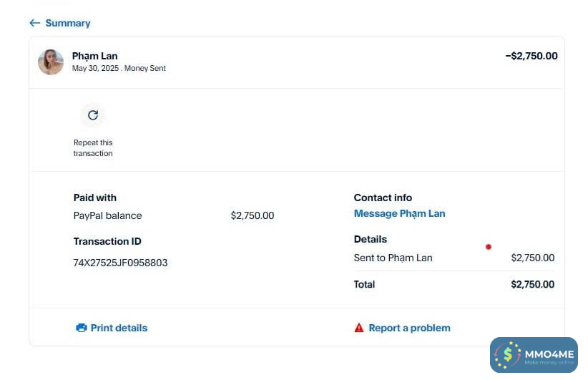588x380 pixels.
Task: Click the 'Sent to Phạm Lan' detail row
Action: (393, 258)
